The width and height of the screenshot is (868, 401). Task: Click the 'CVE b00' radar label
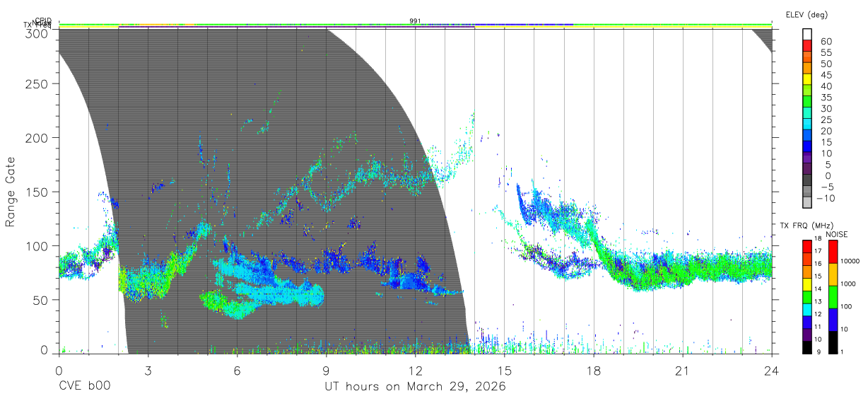[84, 387]
